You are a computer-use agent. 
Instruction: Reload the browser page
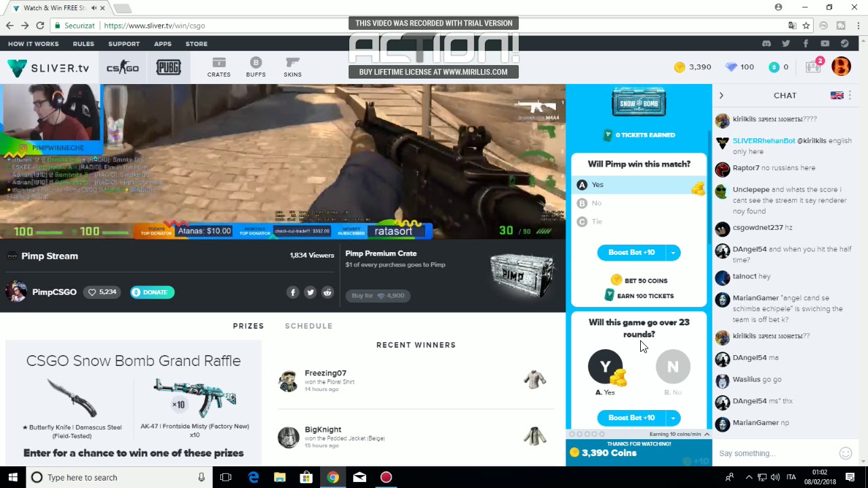tap(40, 26)
